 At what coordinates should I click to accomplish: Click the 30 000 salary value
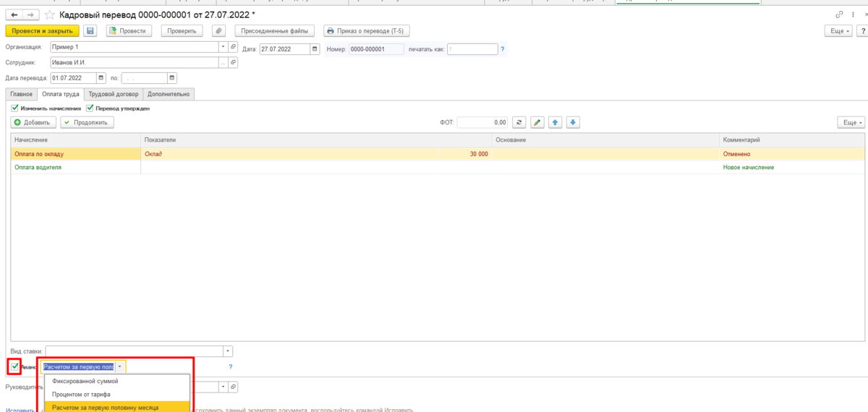(x=479, y=154)
